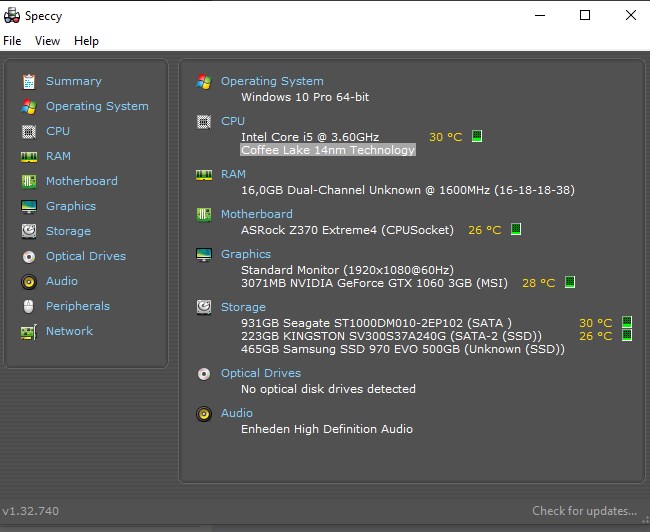This screenshot has height=532, width=650.
Task: Click the Samsung SSD 970 EVO line
Action: 403,349
